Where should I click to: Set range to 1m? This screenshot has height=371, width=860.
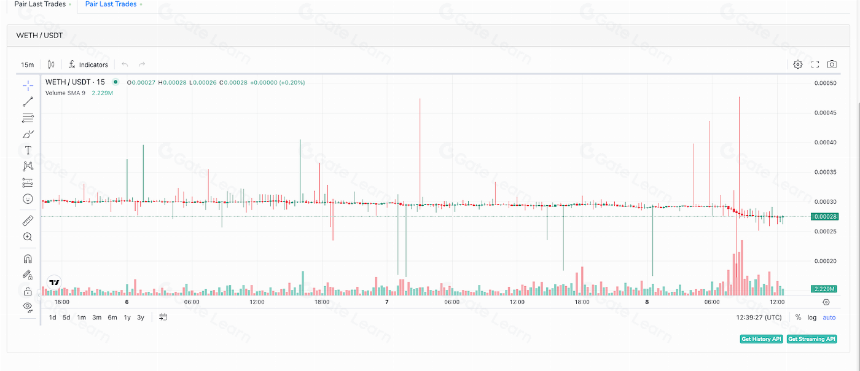(81, 318)
